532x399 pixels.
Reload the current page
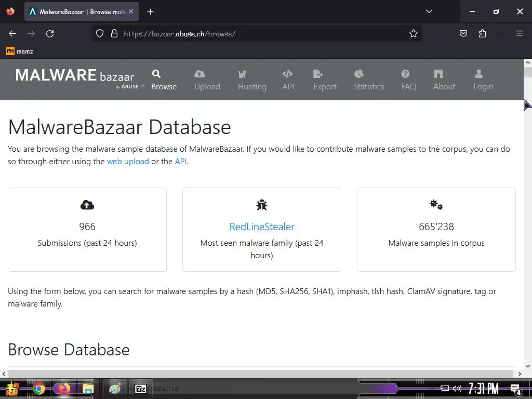50,34
